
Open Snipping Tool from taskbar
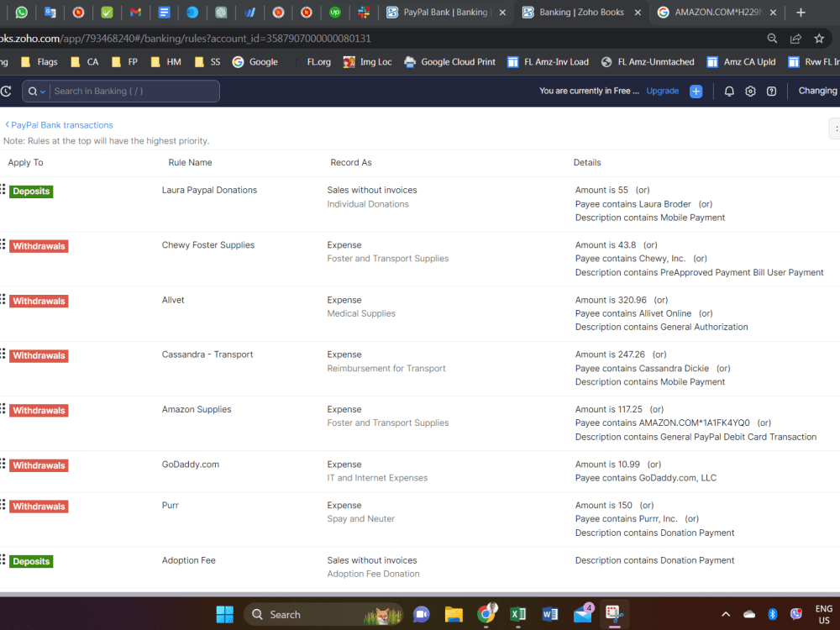point(615,614)
